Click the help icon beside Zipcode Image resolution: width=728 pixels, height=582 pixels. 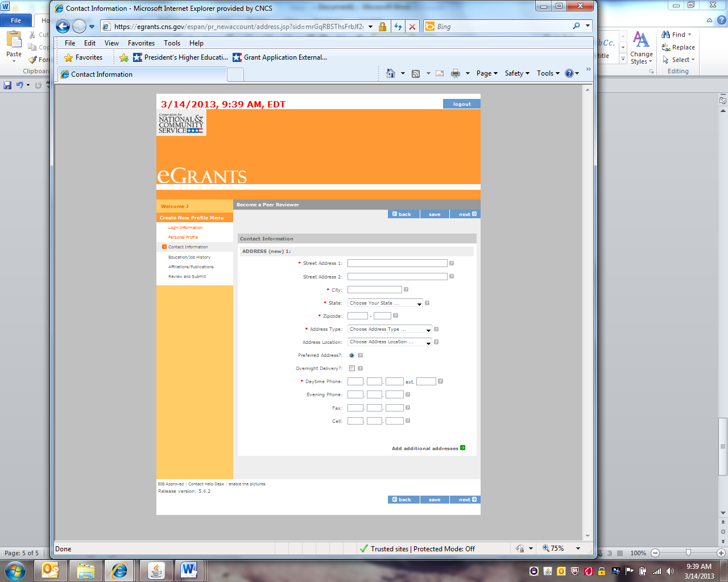tap(395, 315)
